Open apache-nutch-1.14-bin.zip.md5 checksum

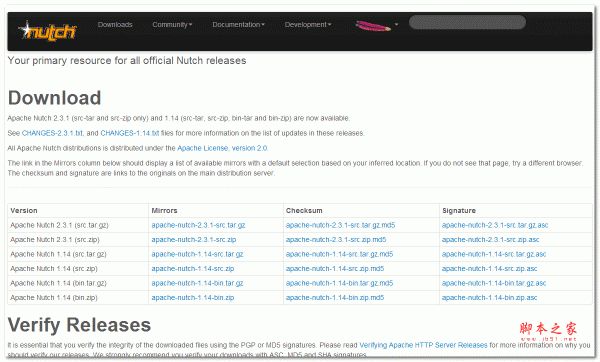[335, 298]
